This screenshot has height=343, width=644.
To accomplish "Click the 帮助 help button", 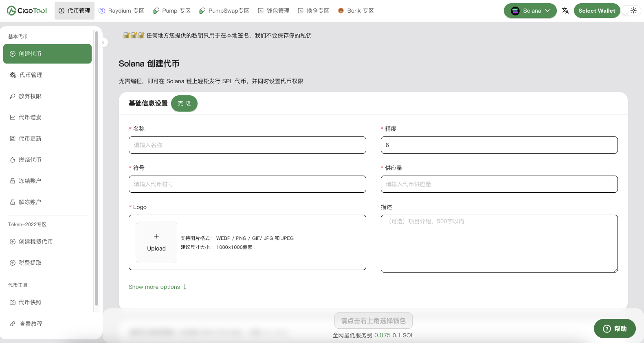I will click(614, 328).
